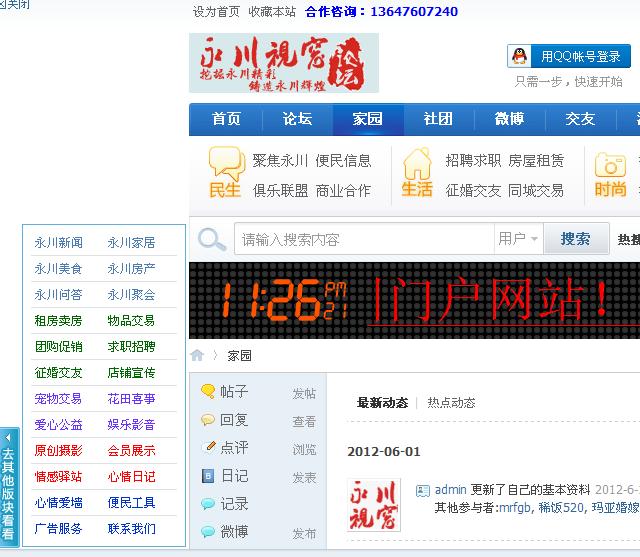Open the admin username link
This screenshot has height=557, width=640.
click(x=451, y=489)
